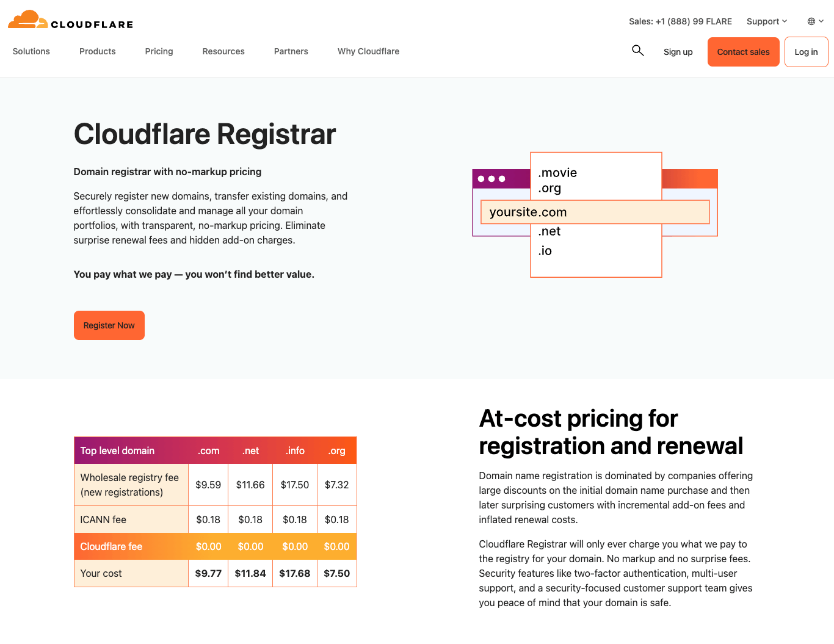
Task: Click the $9.59 wholesale fee cell
Action: coord(208,485)
